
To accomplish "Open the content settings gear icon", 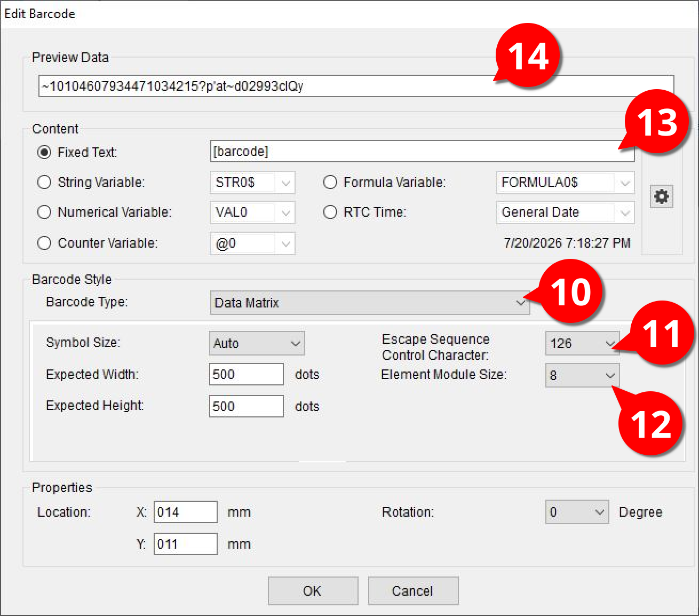I will [x=662, y=196].
